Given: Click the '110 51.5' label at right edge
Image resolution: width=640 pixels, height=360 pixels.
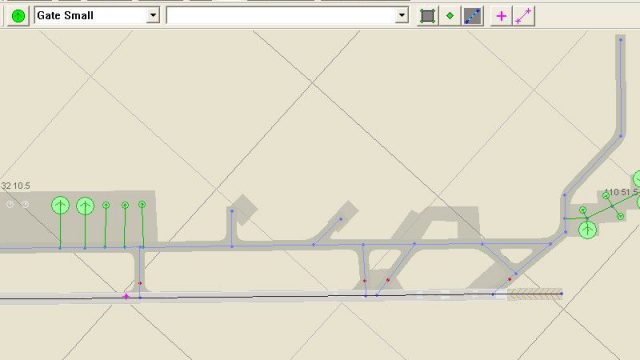Looking at the screenshot, I should pyautogui.click(x=621, y=192).
